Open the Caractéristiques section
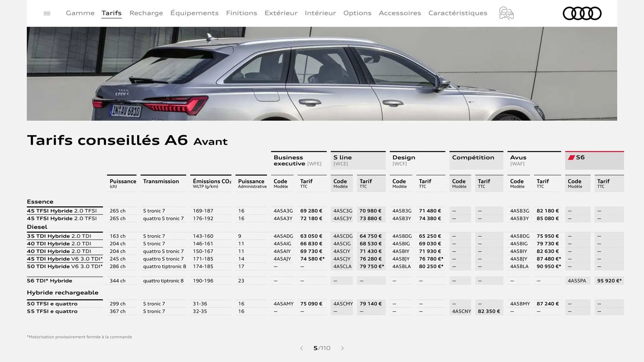The image size is (644, 362). [458, 13]
